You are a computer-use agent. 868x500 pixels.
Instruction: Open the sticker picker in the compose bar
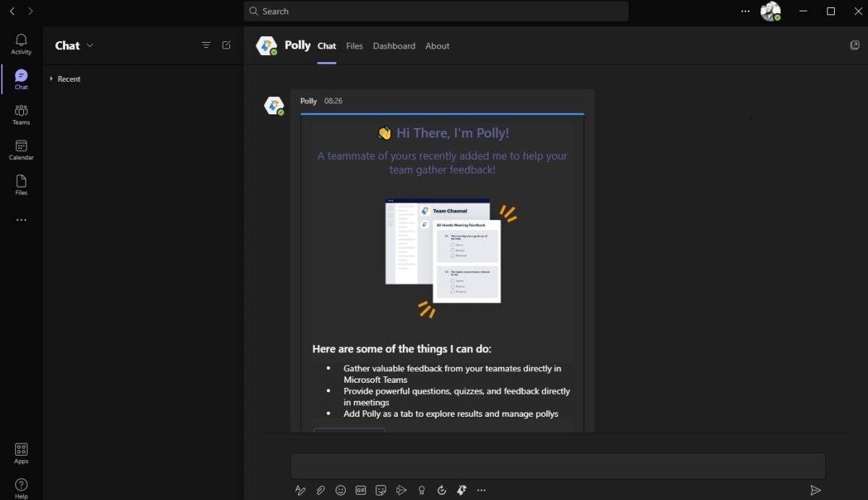[x=381, y=490]
